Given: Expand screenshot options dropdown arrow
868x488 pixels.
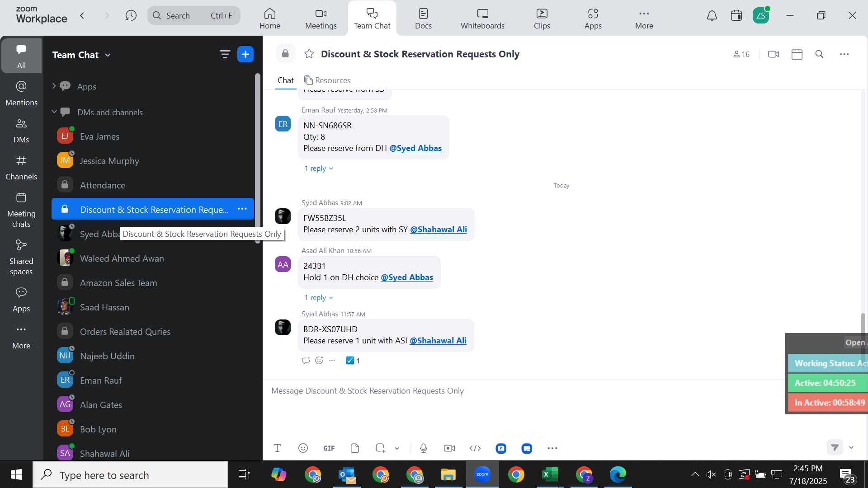Looking at the screenshot, I should click(397, 448).
